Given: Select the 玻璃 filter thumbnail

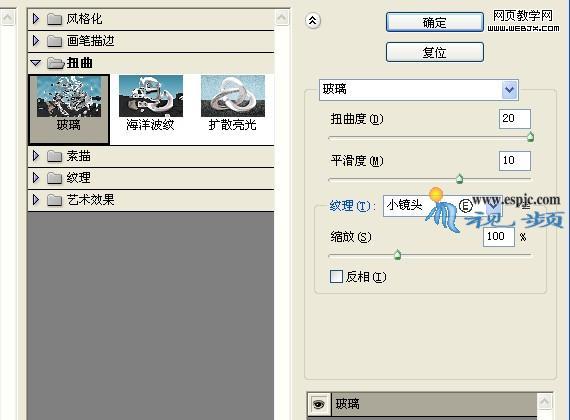Looking at the screenshot, I should coord(69,109).
